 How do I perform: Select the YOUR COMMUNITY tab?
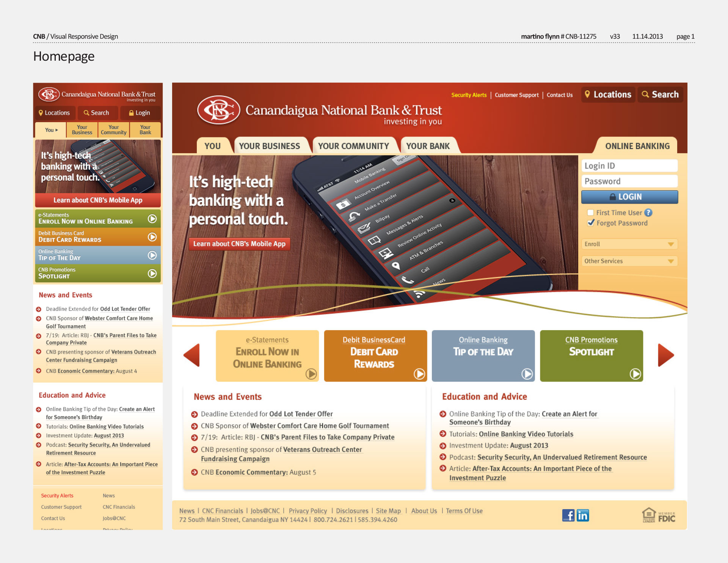[353, 145]
